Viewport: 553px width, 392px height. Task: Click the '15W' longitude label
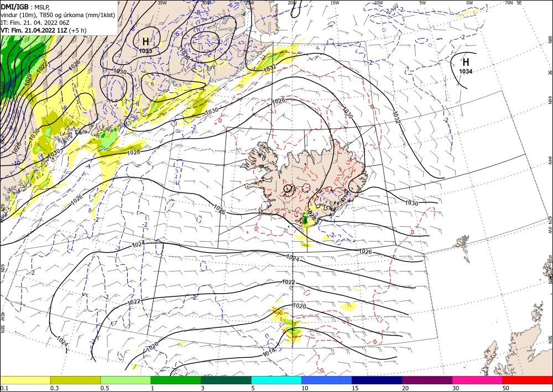335,3
